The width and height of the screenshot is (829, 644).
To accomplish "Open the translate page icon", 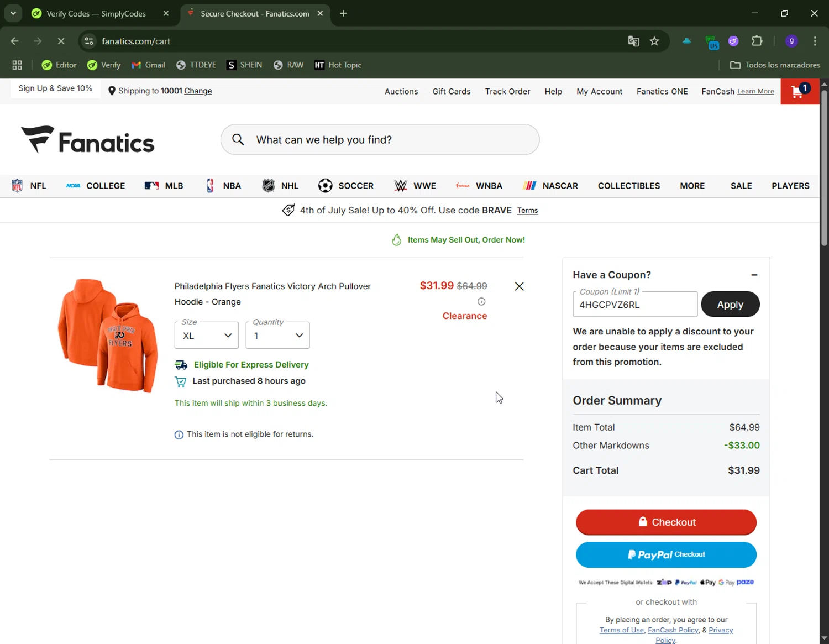I will [x=633, y=41].
